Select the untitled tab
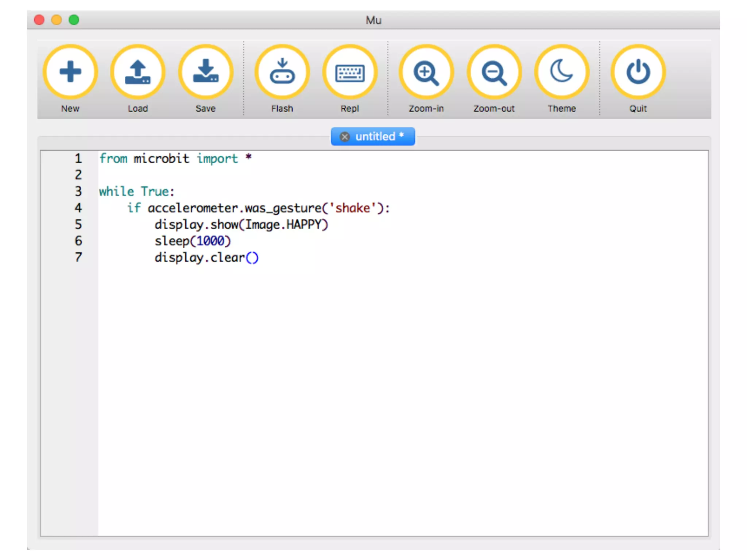 tap(376, 136)
